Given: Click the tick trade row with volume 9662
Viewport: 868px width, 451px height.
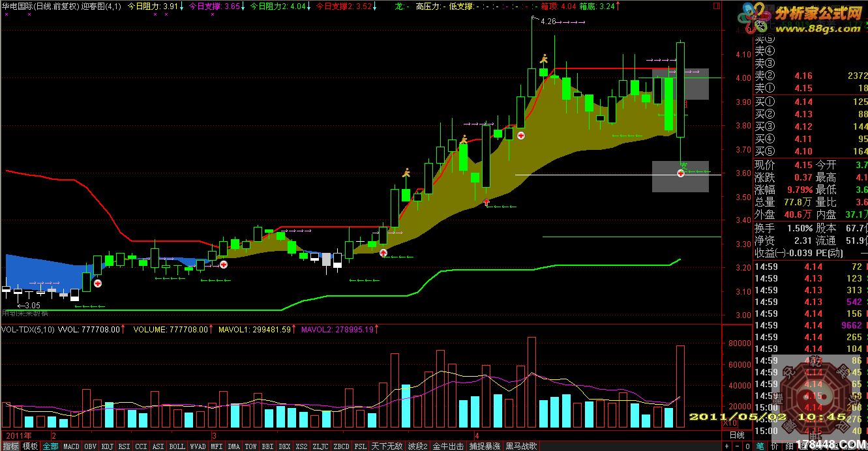Looking at the screenshot, I should pos(811,325).
